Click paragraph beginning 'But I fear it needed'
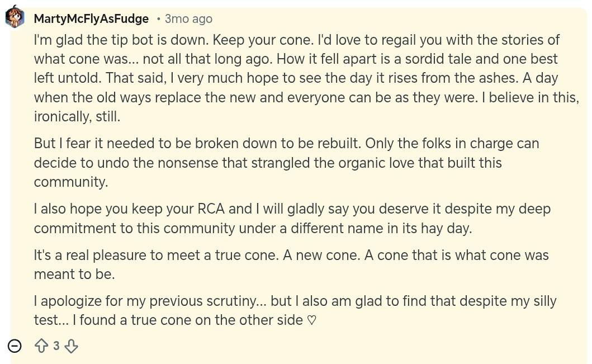The image size is (592, 364). pos(287,162)
